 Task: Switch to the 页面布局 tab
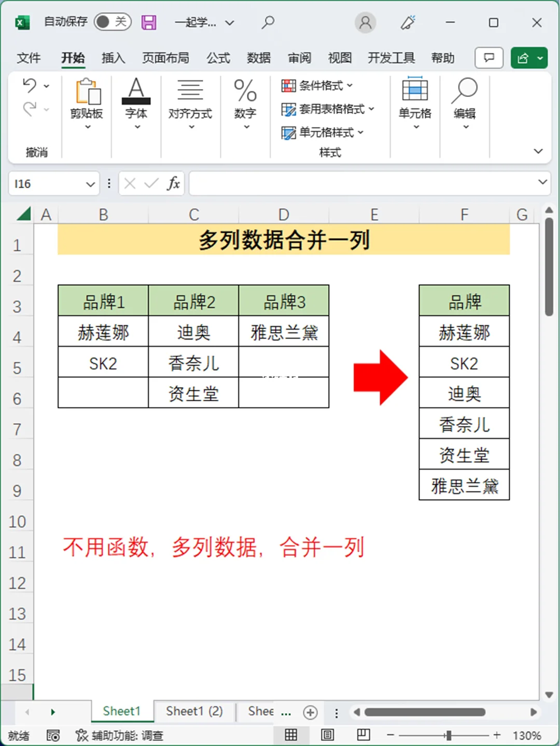tap(165, 58)
